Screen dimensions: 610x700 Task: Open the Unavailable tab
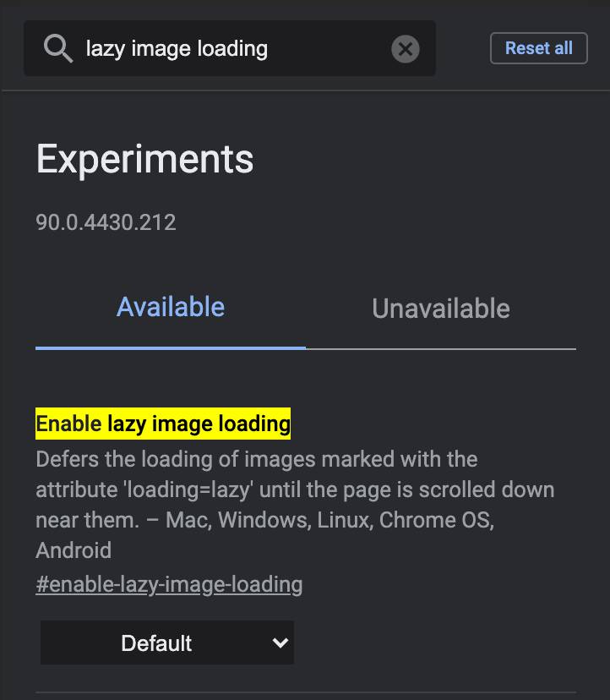pyautogui.click(x=440, y=309)
